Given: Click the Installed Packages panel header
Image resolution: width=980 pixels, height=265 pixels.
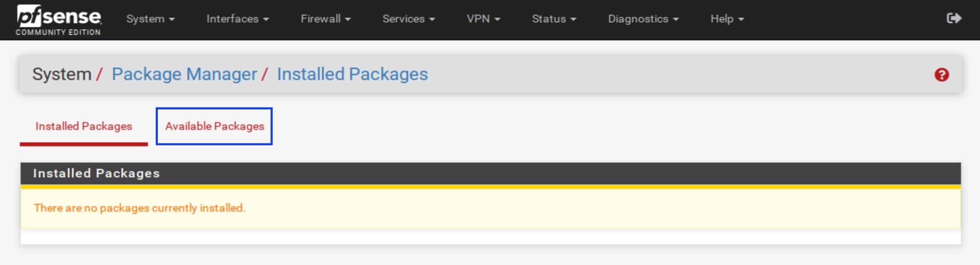Looking at the screenshot, I should pos(490,173).
